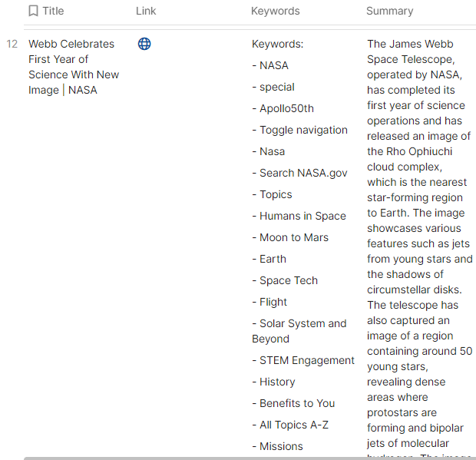Viewport: 476px width, 460px height.
Task: Click the '- Space Tech' keyword
Action: (285, 280)
